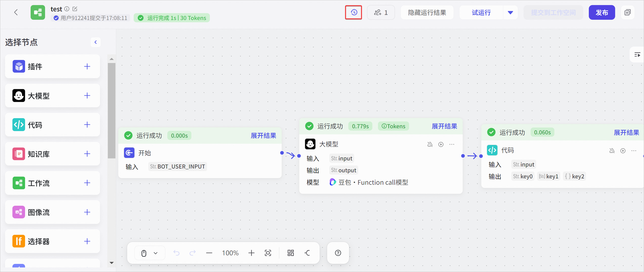Image resolution: width=644 pixels, height=272 pixels.
Task: Click the fit-to-screen icon in bottom toolbar
Action: point(268,253)
